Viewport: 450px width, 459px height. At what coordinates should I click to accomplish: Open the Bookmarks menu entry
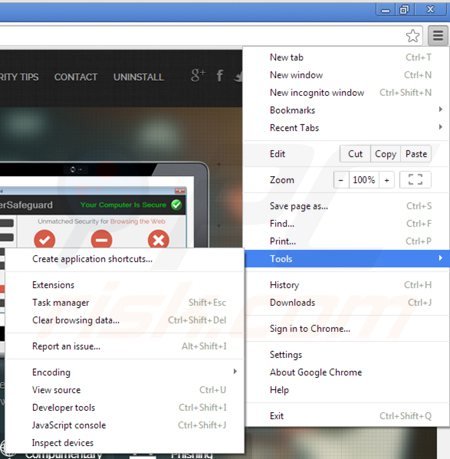(347, 110)
